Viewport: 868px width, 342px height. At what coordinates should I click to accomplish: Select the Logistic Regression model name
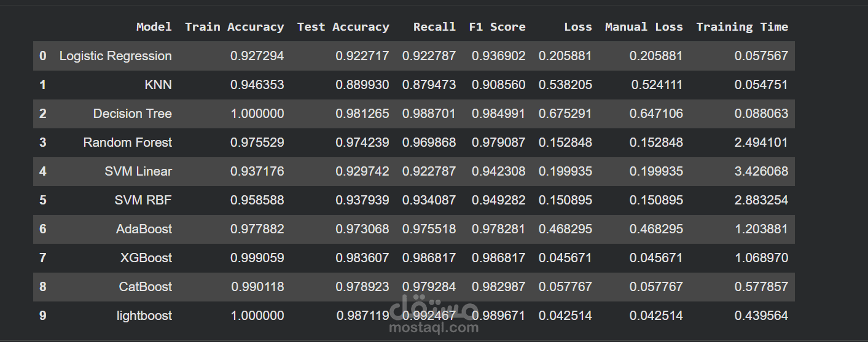(115, 56)
